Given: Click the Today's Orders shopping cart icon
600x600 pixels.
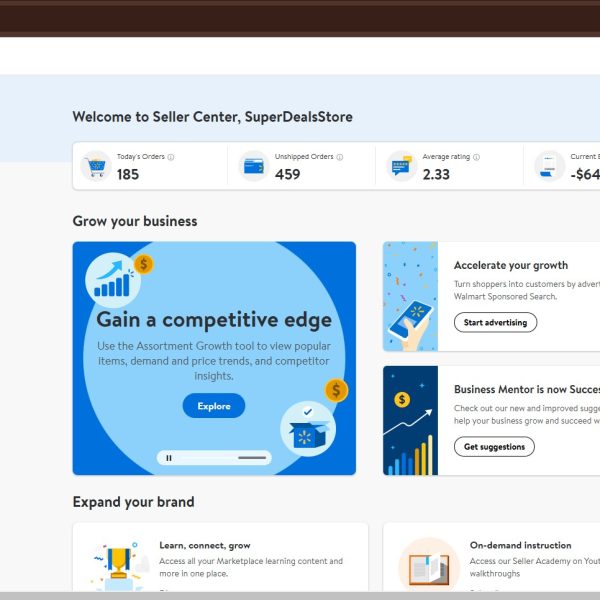Looking at the screenshot, I should (x=96, y=166).
